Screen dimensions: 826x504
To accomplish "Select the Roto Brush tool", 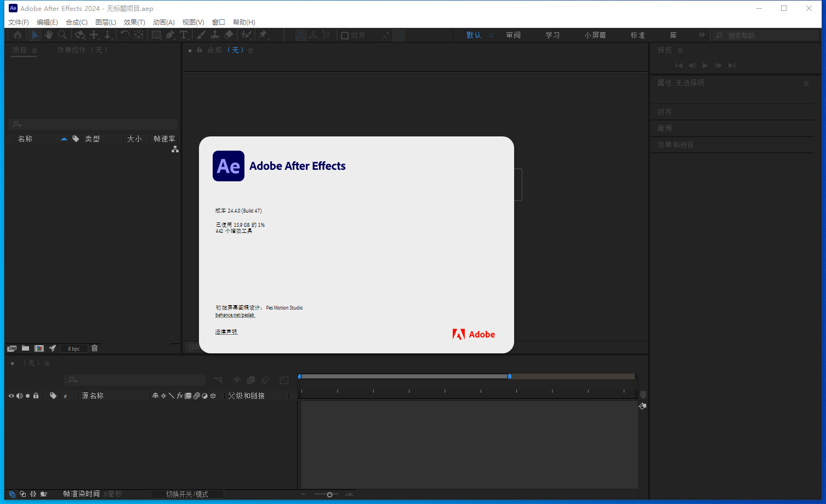I will point(247,35).
